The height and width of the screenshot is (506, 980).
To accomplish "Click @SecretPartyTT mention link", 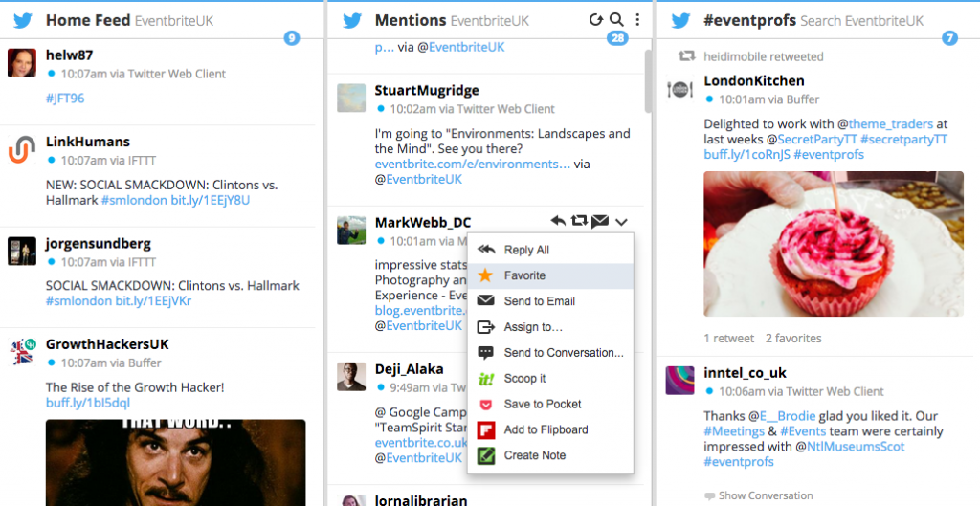I will (812, 139).
